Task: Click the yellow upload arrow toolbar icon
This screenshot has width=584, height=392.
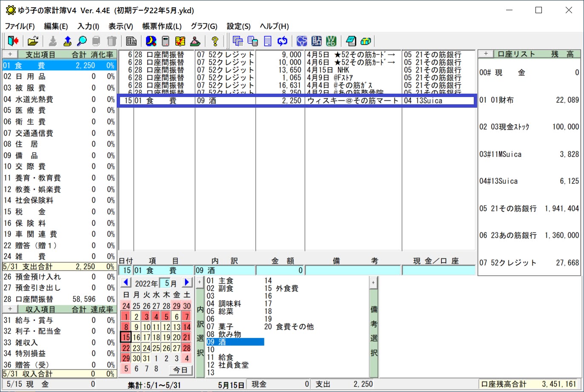Action: pos(67,41)
